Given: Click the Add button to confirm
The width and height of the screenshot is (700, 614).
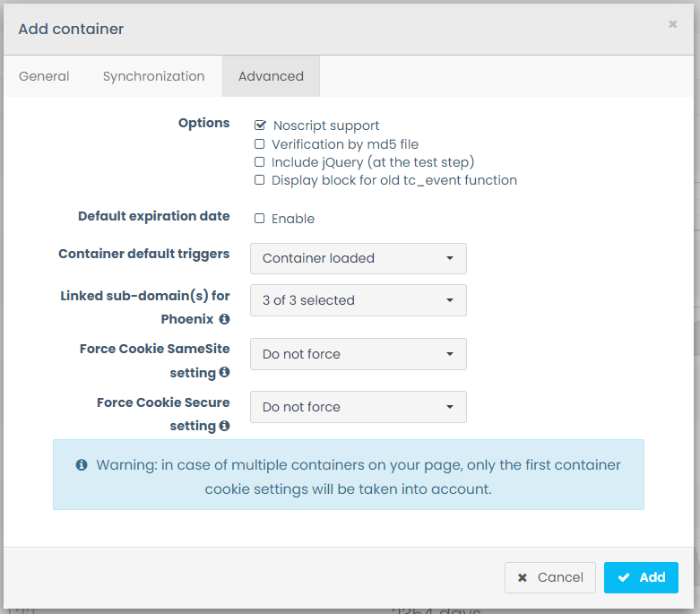Looking at the screenshot, I should tap(641, 578).
